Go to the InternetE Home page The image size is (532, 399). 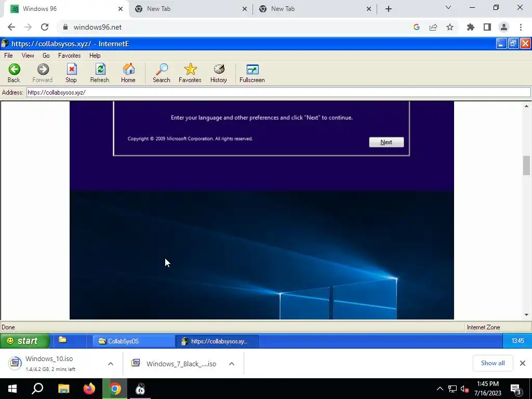click(128, 73)
